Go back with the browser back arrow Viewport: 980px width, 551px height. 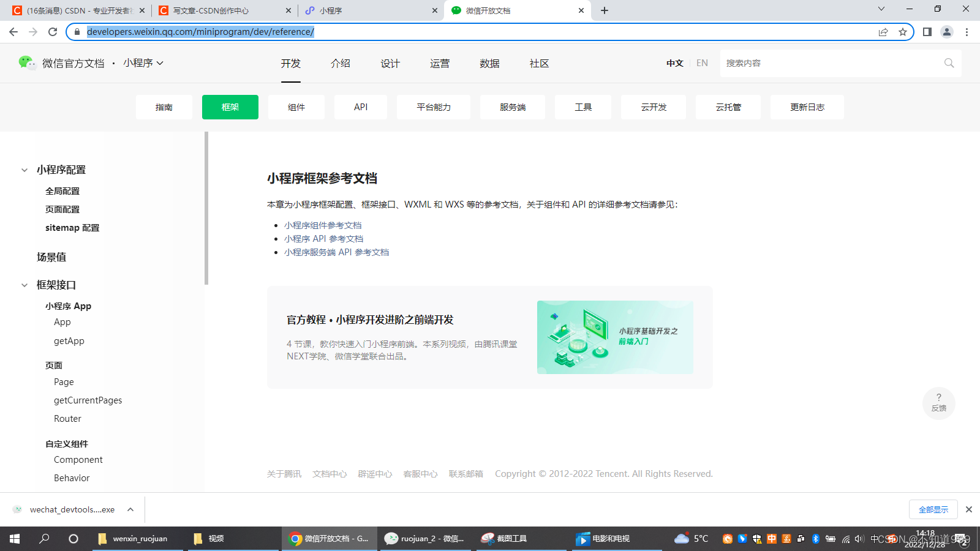pos(13,32)
